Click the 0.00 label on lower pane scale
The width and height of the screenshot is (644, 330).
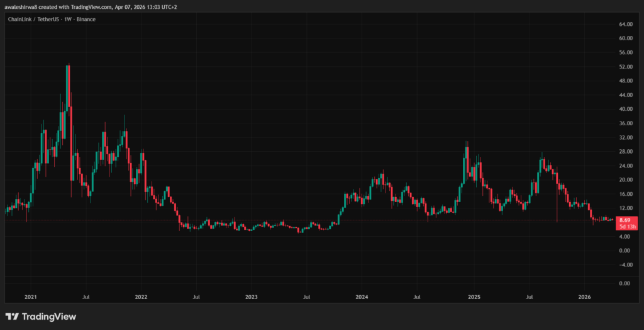click(x=625, y=283)
